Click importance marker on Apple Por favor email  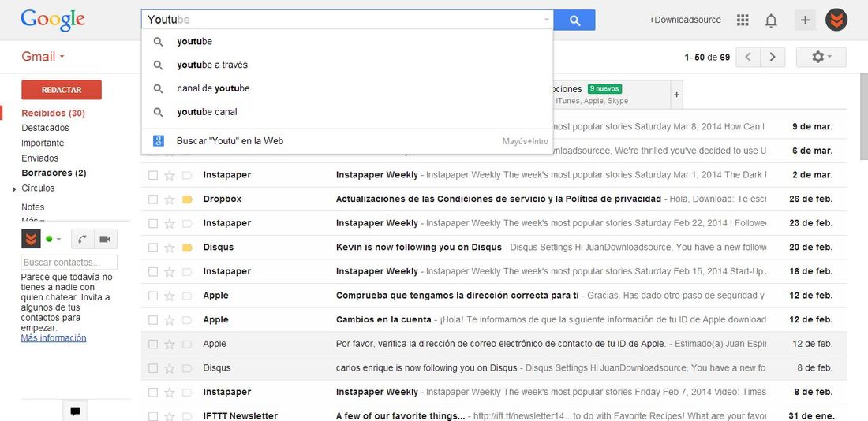pos(187,344)
